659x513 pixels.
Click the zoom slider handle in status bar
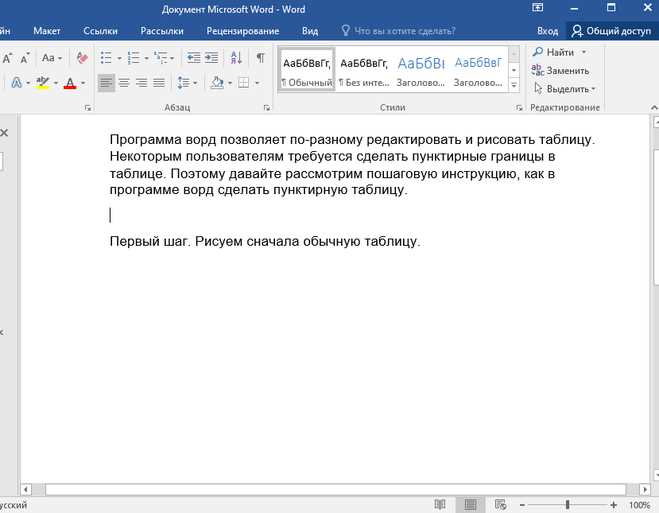(567, 505)
